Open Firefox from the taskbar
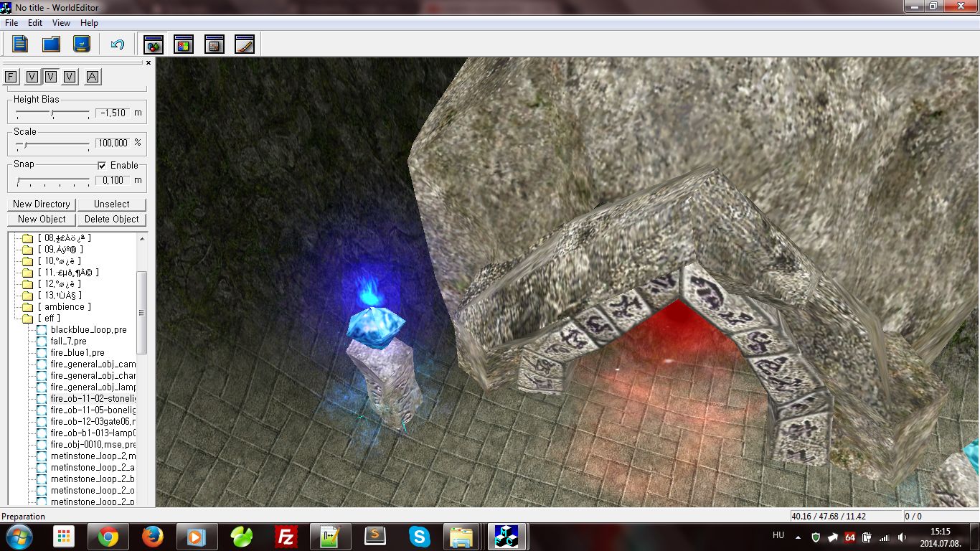This screenshot has height=551, width=980. [x=152, y=537]
